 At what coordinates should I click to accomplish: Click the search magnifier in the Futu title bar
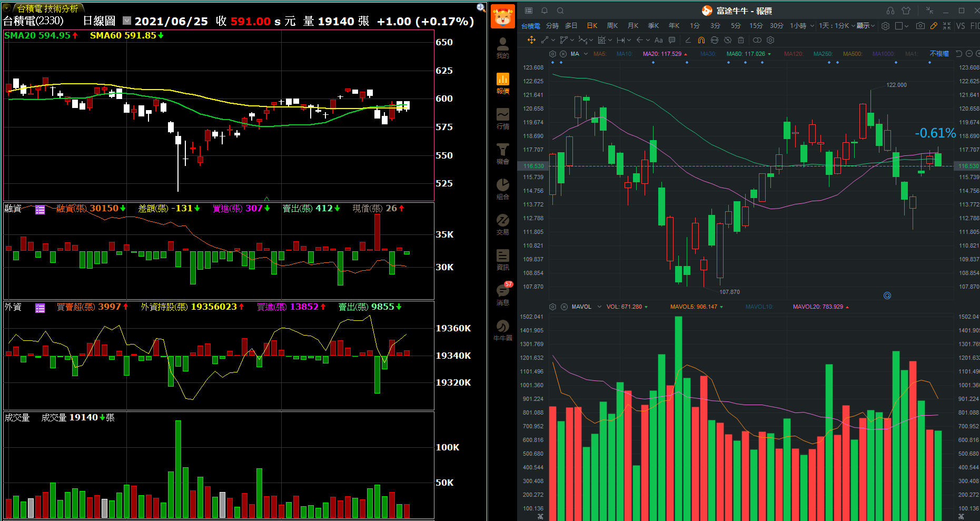tap(560, 11)
